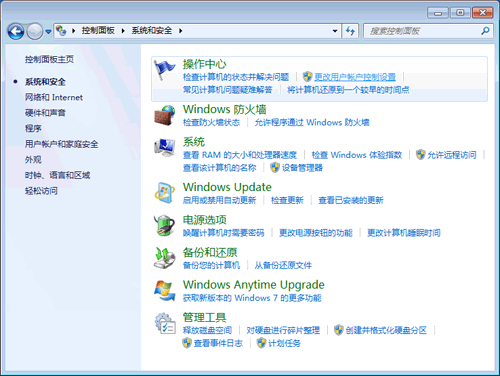This screenshot has height=376, width=500.
Task: Click 更改用户帐户控制设置 link
Action: pyautogui.click(x=355, y=77)
